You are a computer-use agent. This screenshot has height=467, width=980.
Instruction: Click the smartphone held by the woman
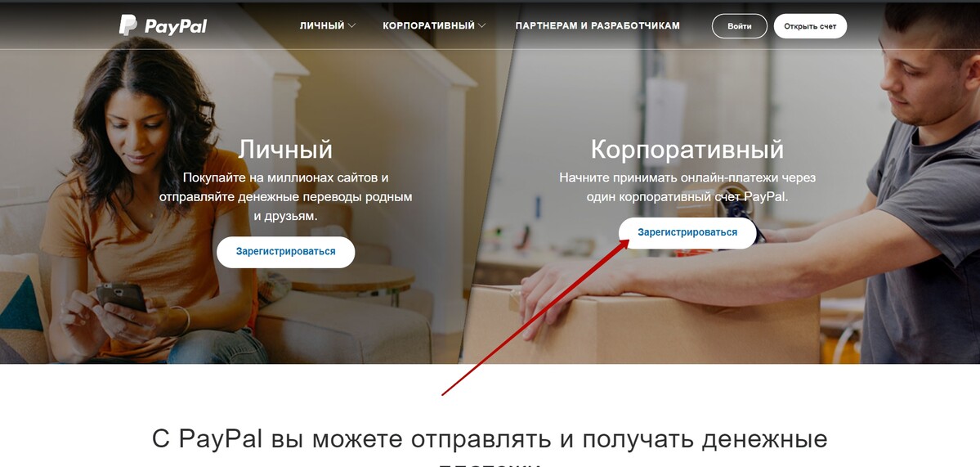(121, 297)
